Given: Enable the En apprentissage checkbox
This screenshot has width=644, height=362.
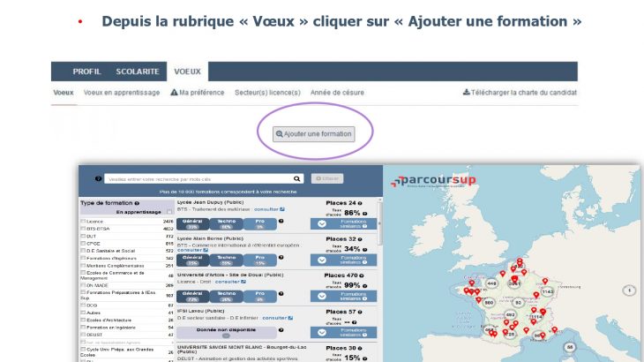Looking at the screenshot, I should [x=169, y=212].
